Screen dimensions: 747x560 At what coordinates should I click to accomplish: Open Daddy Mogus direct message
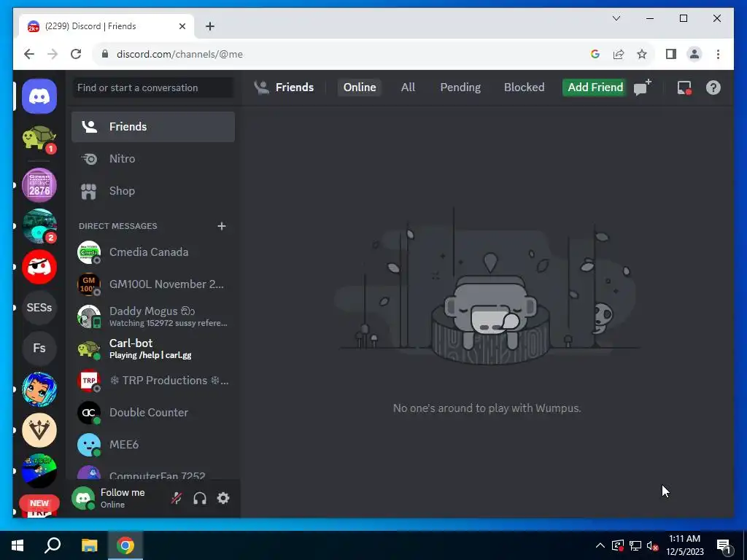point(153,316)
